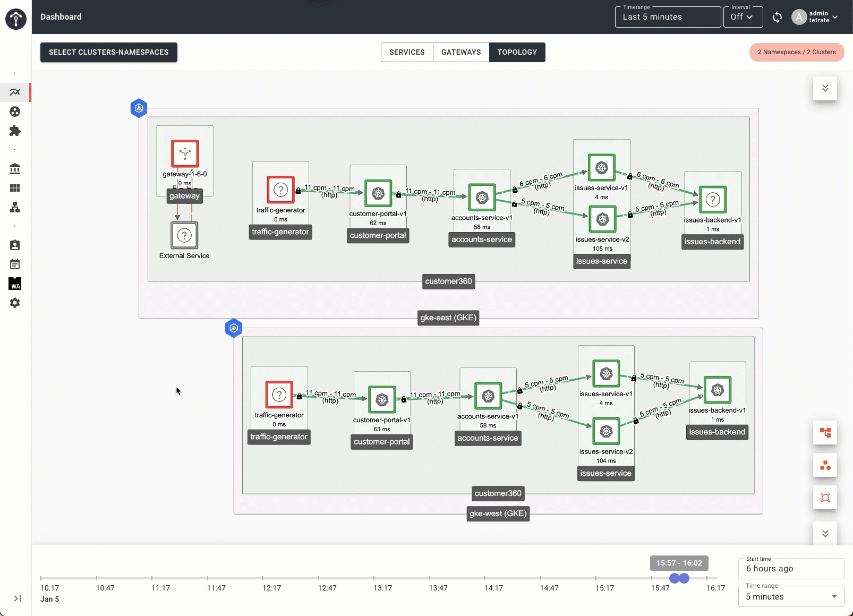Click the hierarchy tree icon in sidebar
The image size is (853, 616).
click(15, 207)
